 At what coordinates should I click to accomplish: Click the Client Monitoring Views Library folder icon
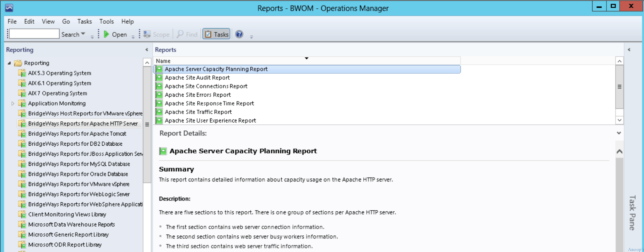(x=22, y=214)
